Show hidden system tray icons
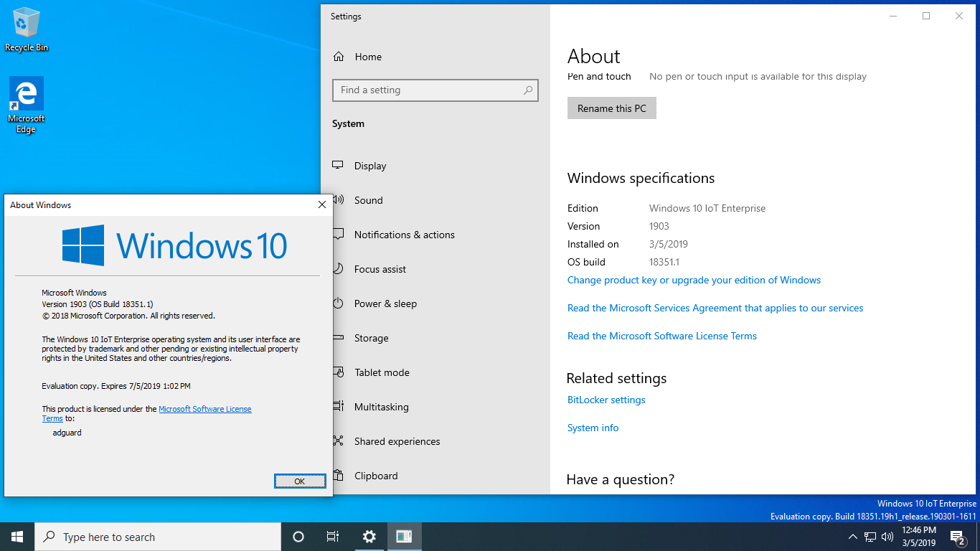Viewport: 980px width, 551px height. pyautogui.click(x=852, y=537)
